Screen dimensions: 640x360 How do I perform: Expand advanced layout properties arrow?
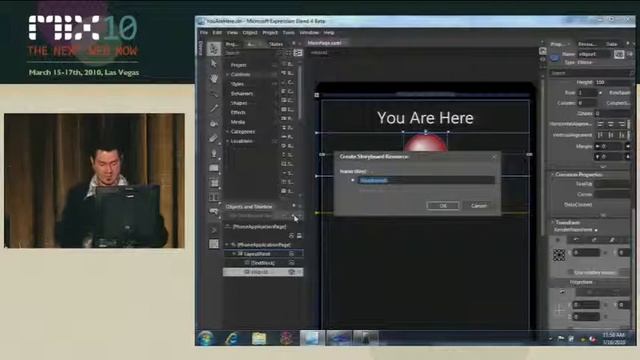603,167
